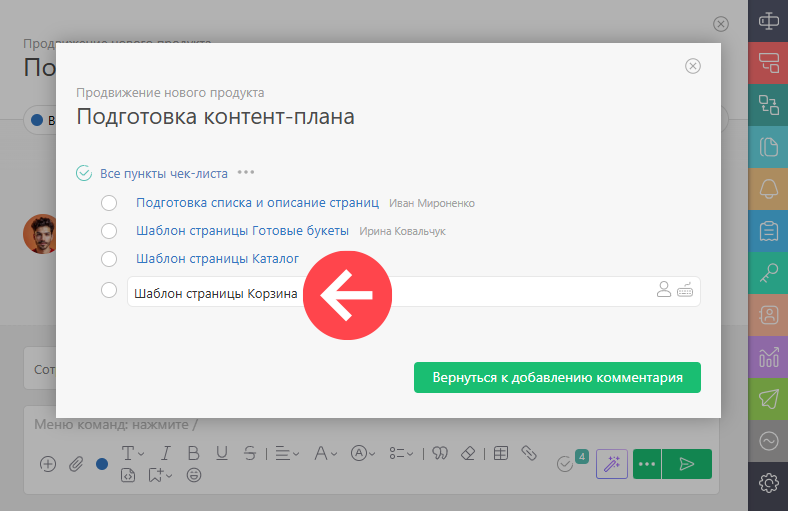Open text alignment dropdown
Screen dimensions: 788x511
287,453
